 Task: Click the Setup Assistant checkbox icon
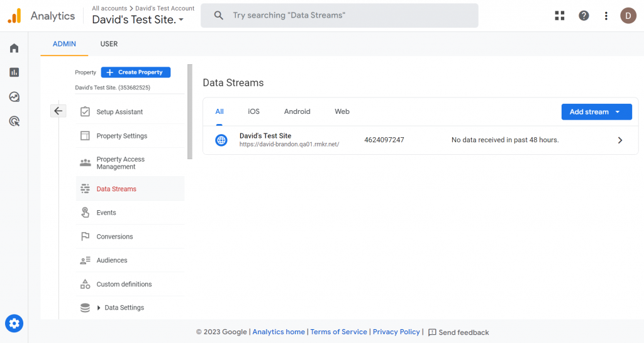click(85, 112)
